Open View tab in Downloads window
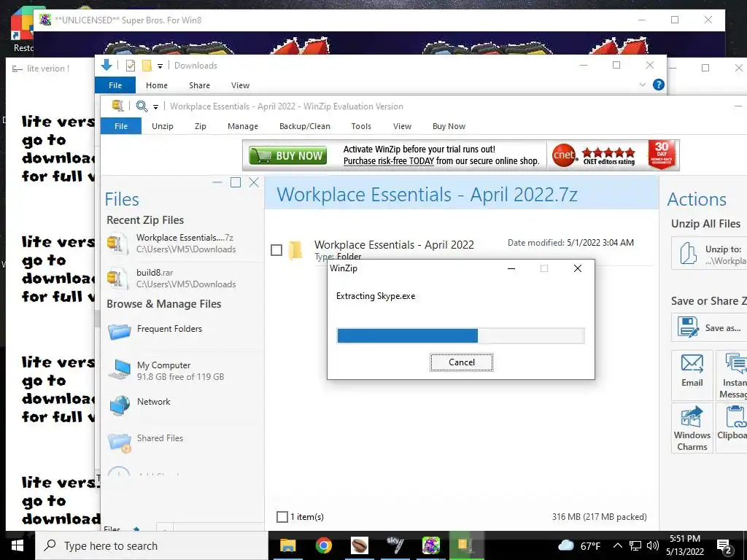Screen dimensions: 747x560 click(240, 85)
